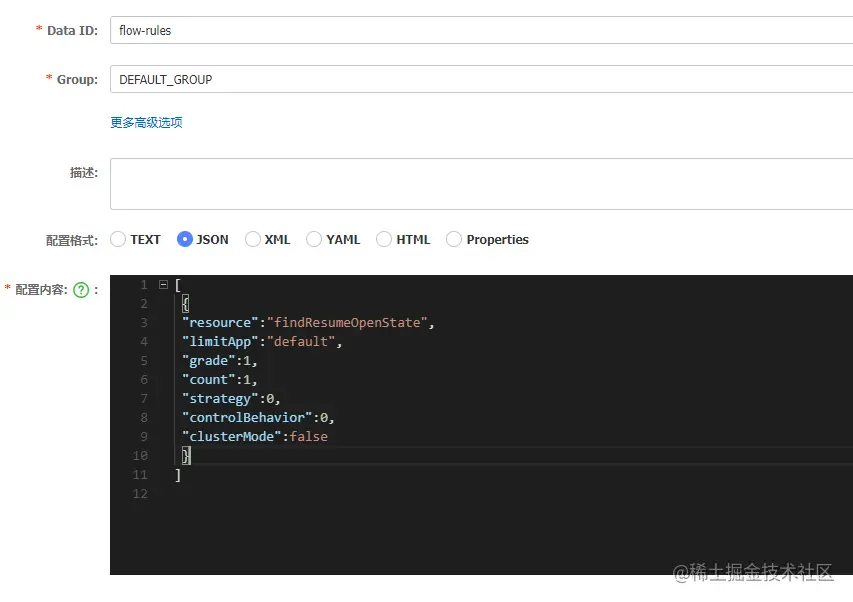Viewport: 853px width, 602px height.
Task: Click the "controlBehavior":0 code line
Action: click(x=258, y=418)
